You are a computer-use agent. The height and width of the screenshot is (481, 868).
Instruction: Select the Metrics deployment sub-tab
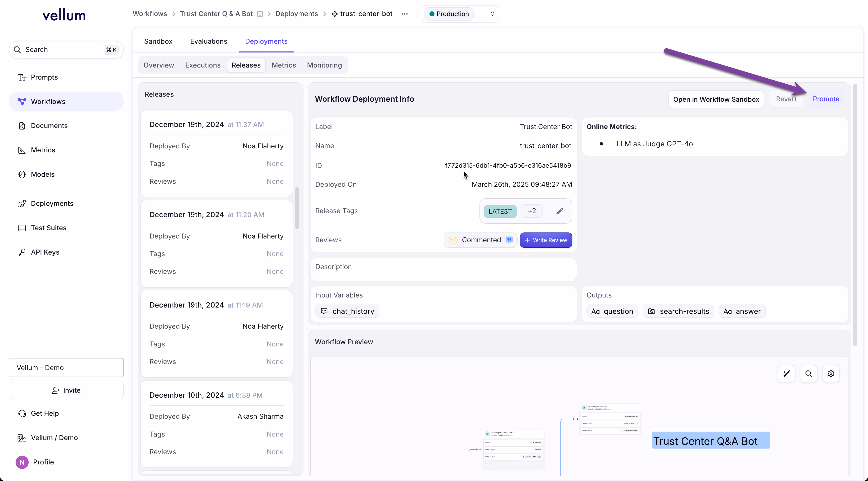284,65
